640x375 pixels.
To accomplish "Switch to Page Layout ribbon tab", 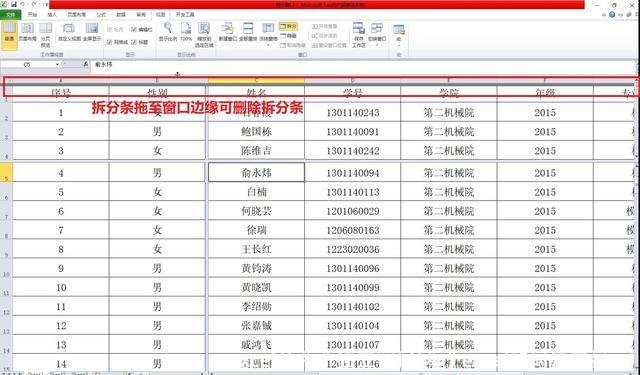I will (x=76, y=15).
